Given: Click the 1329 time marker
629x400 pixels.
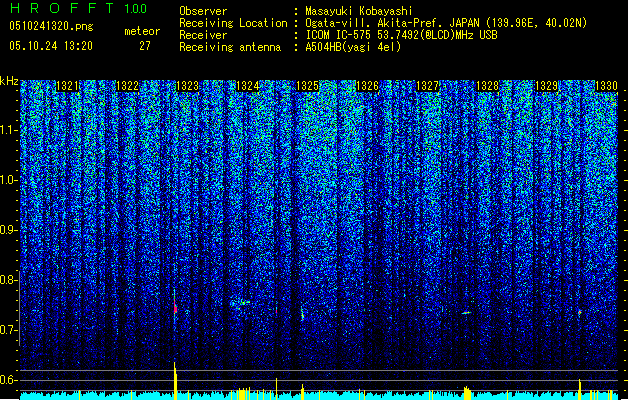Looking at the screenshot, I should [547, 86].
